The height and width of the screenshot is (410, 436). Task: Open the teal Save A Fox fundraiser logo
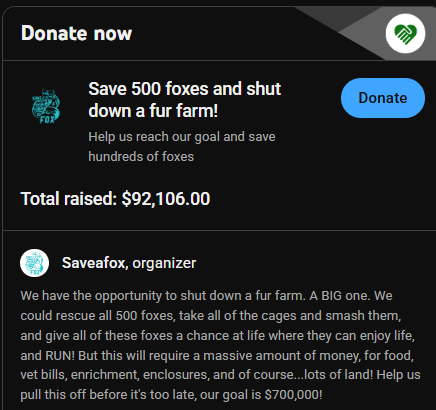(x=46, y=106)
